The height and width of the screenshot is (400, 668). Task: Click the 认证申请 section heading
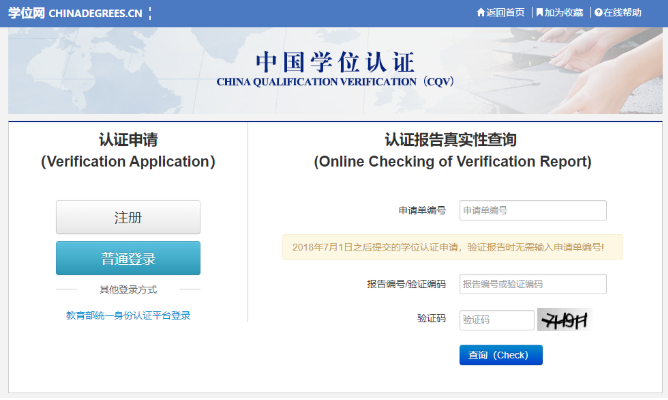tap(128, 140)
